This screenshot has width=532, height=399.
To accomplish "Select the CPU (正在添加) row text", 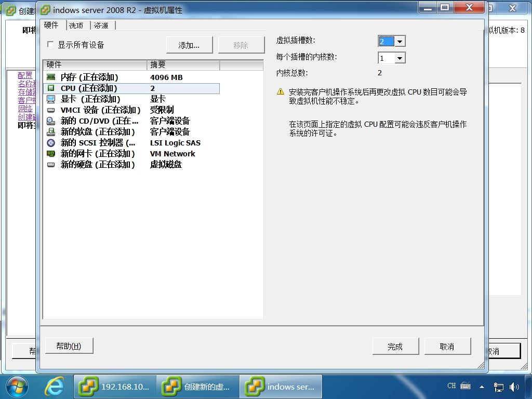I will click(x=89, y=88).
